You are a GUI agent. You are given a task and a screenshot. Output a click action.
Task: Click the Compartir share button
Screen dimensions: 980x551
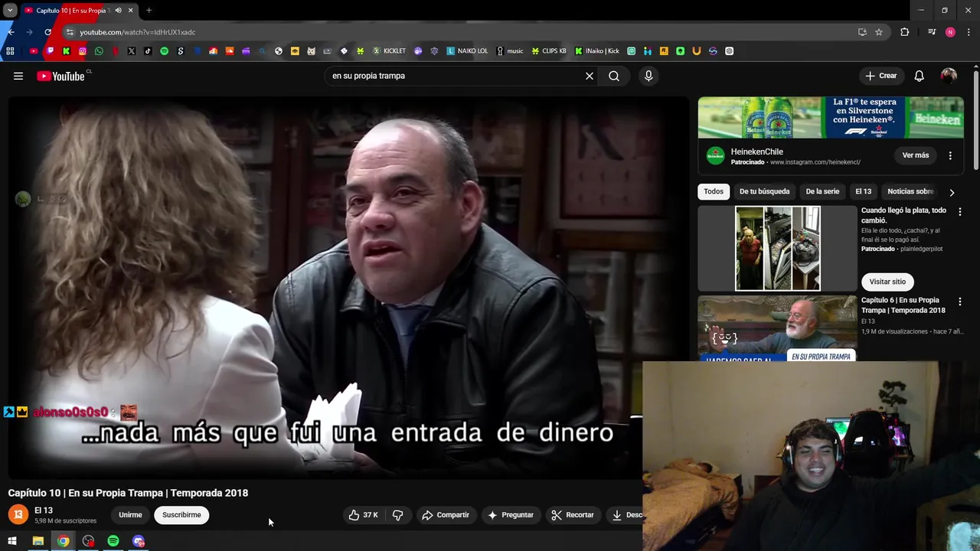[x=446, y=515]
